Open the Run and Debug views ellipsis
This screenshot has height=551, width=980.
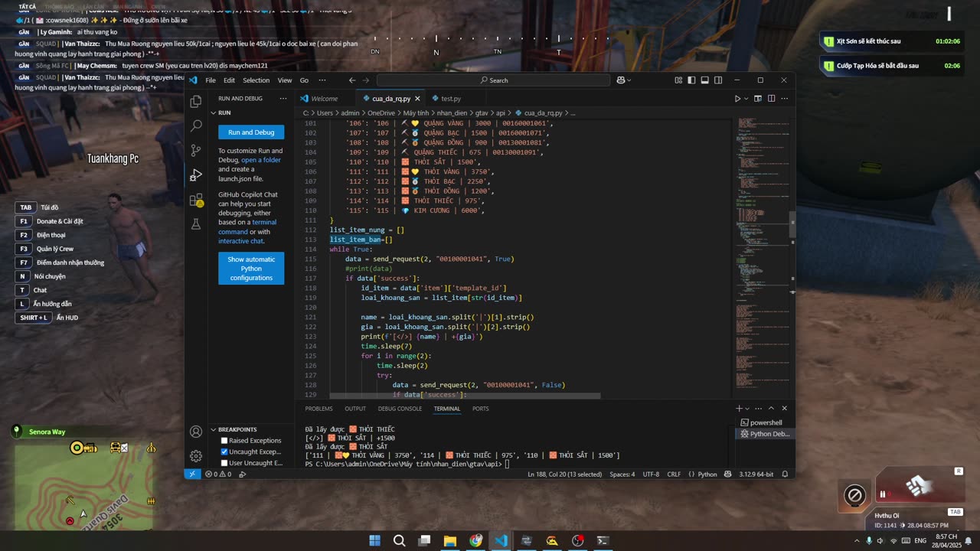[283, 99]
